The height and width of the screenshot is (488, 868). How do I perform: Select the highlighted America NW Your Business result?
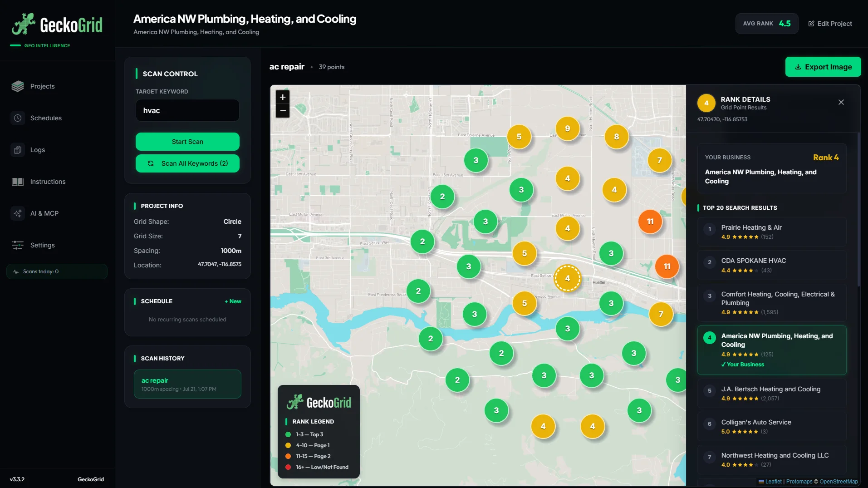pyautogui.click(x=772, y=350)
